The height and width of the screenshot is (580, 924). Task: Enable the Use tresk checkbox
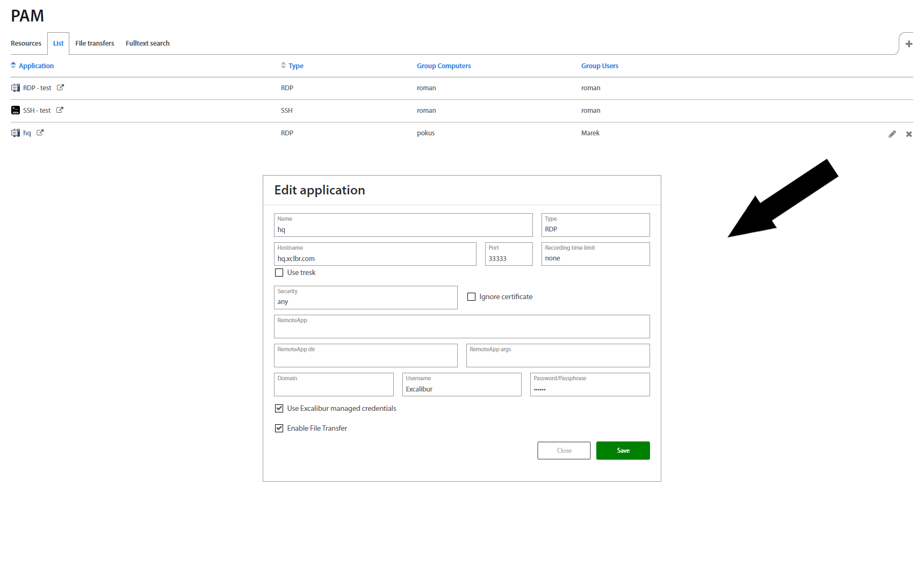pos(279,273)
